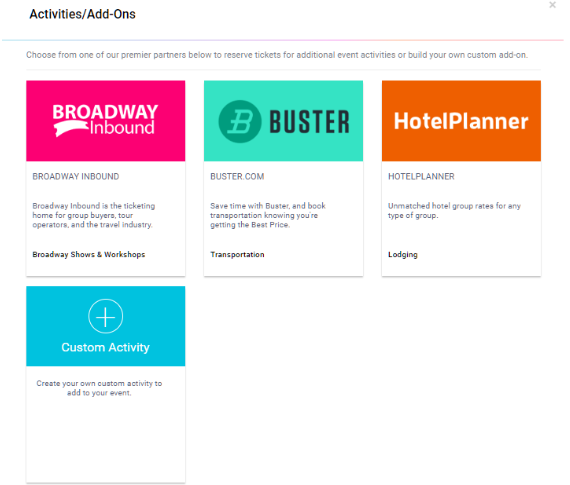570x485 pixels.
Task: Select the HOTELPLANNER card title
Action: pyautogui.click(x=421, y=176)
